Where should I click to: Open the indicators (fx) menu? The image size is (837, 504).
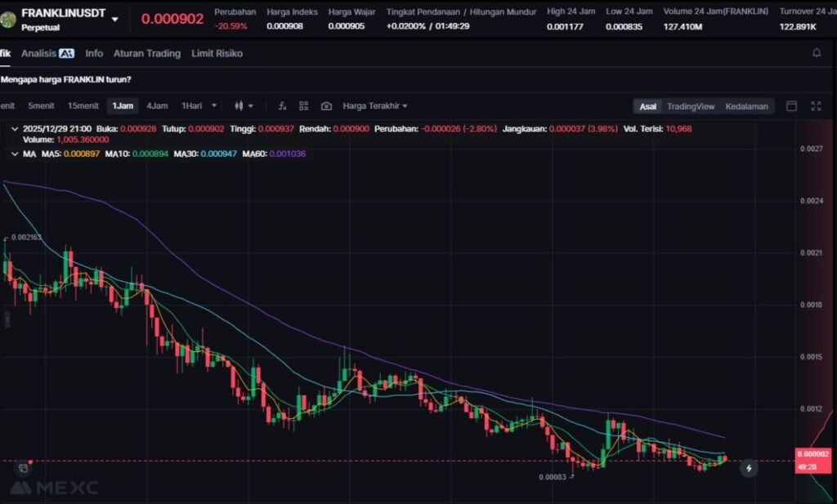pyautogui.click(x=282, y=106)
